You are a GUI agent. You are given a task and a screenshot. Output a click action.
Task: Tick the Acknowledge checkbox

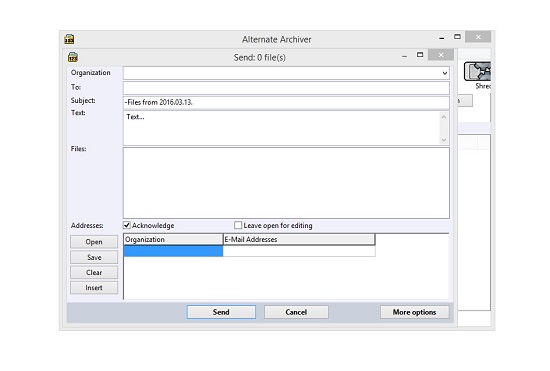point(127,225)
